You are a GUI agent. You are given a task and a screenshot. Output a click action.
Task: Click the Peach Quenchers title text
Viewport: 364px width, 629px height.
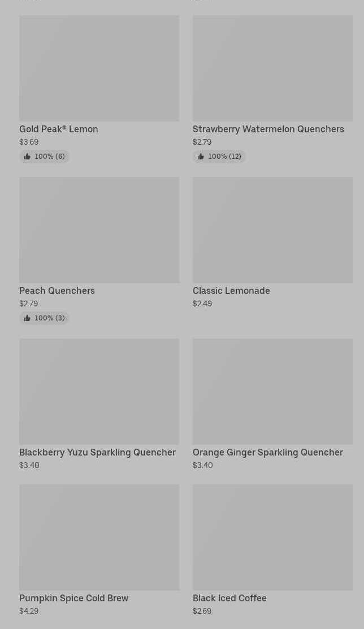(x=57, y=290)
